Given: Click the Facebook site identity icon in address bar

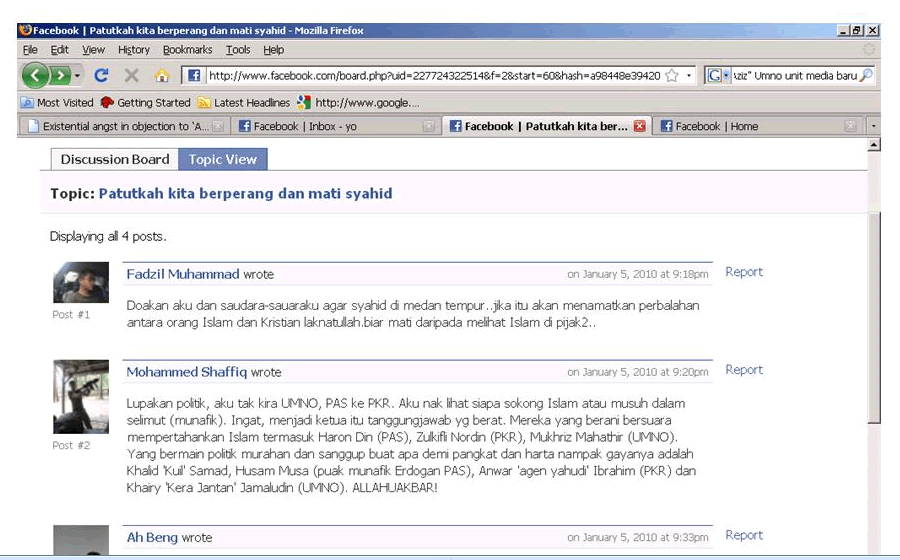Looking at the screenshot, I should [x=194, y=75].
